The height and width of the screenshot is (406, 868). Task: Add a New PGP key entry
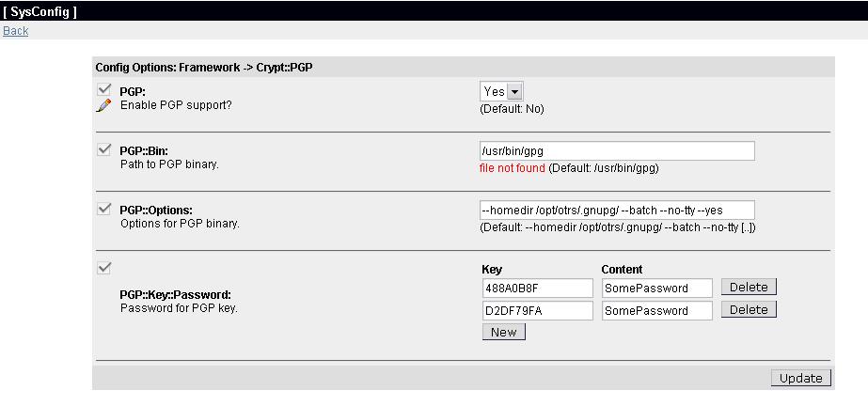click(x=504, y=332)
